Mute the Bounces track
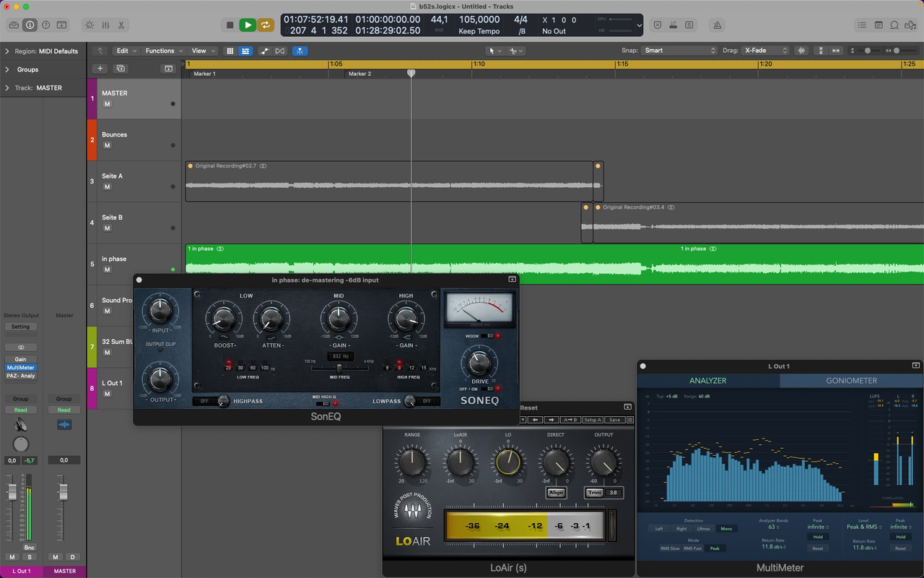The image size is (924, 578). (x=107, y=145)
